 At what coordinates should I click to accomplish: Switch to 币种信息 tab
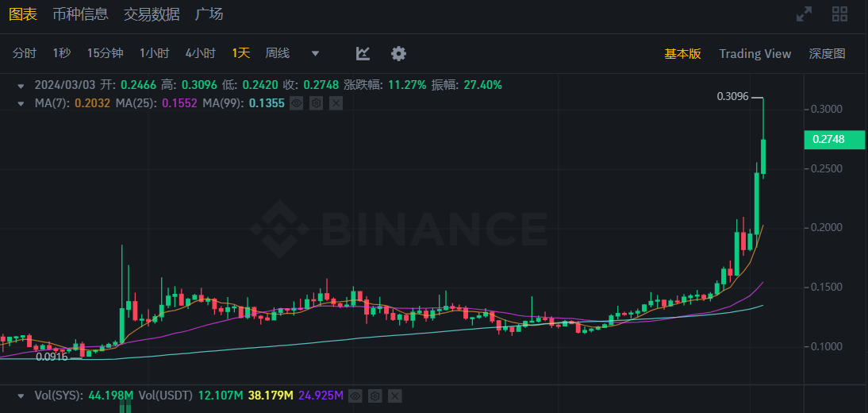pyautogui.click(x=80, y=14)
